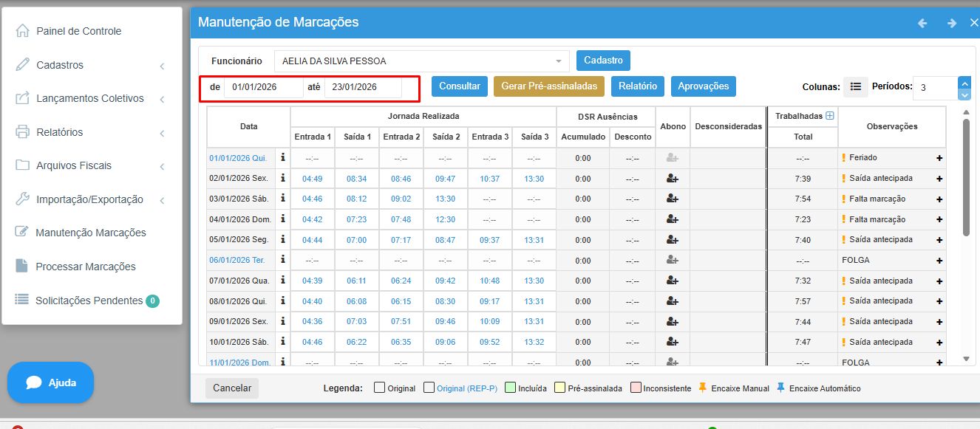This screenshot has height=429, width=980.
Task: Click the Original (REP-P) legend box
Action: (x=429, y=388)
